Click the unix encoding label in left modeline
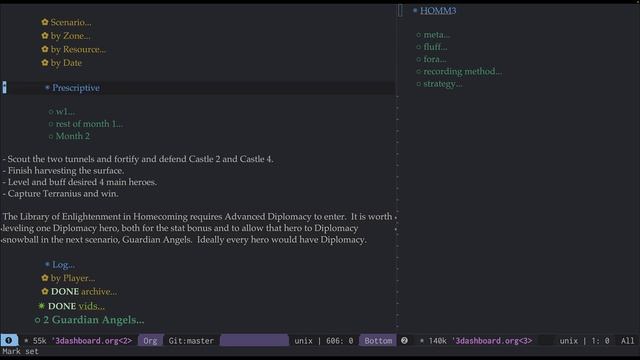This screenshot has width=640, height=360. click(x=303, y=341)
